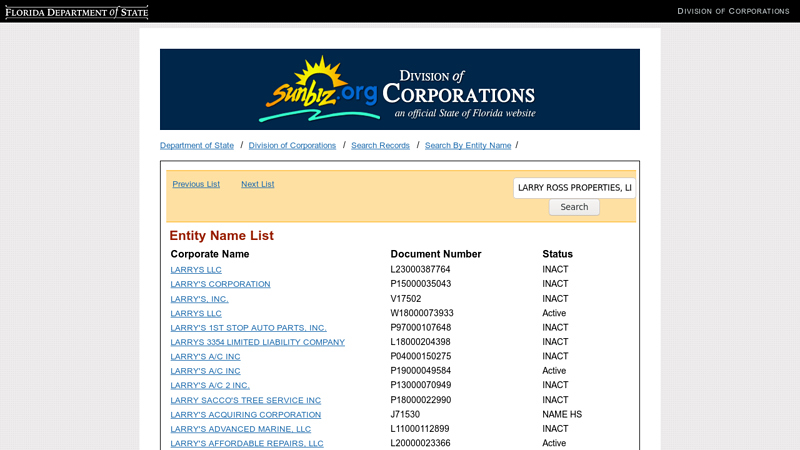Go to Department of State breadcrumb

point(197,145)
